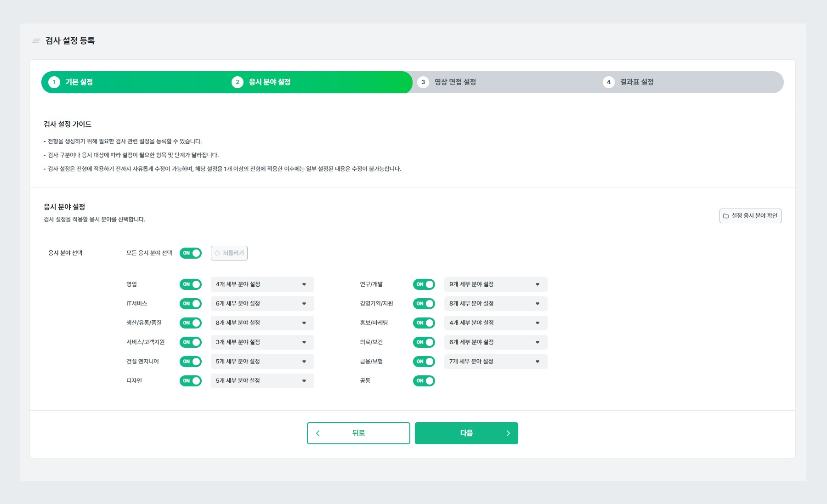The width and height of the screenshot is (827, 504).
Task: Click the 검사 설정 등록 page title
Action: point(70,41)
